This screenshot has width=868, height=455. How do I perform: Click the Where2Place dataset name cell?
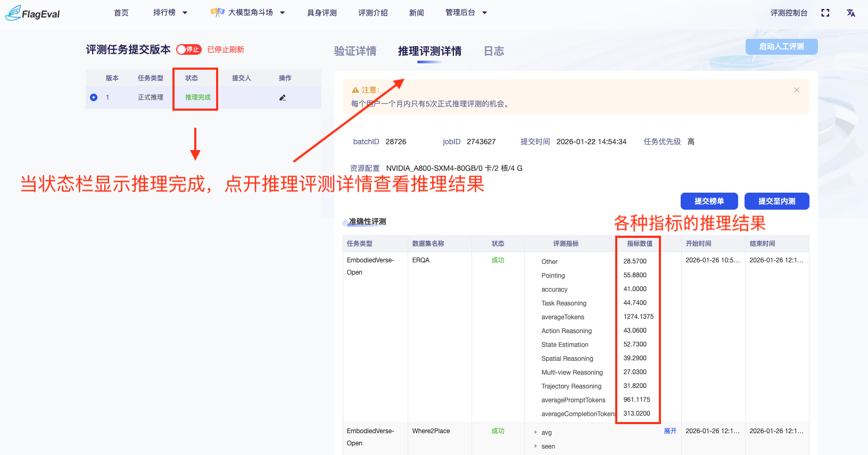pyautogui.click(x=431, y=431)
